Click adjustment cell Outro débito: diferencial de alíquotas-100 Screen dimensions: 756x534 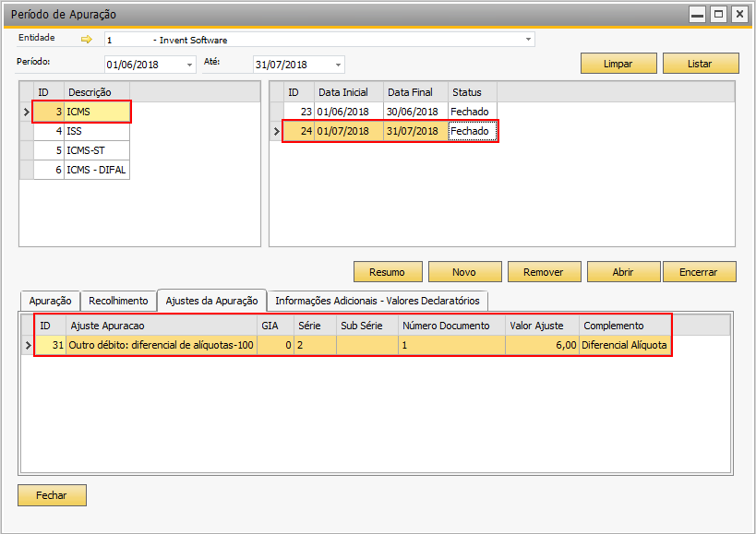(162, 345)
